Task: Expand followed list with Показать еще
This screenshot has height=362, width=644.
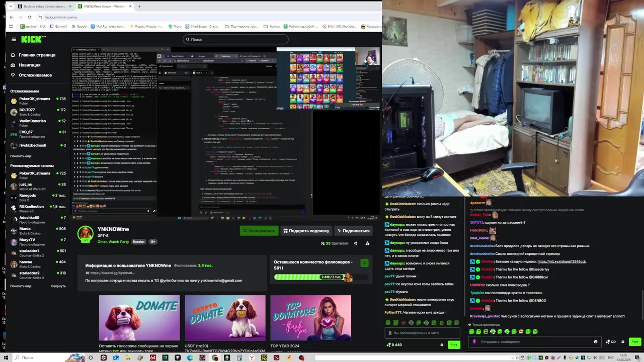Action: pos(21,156)
